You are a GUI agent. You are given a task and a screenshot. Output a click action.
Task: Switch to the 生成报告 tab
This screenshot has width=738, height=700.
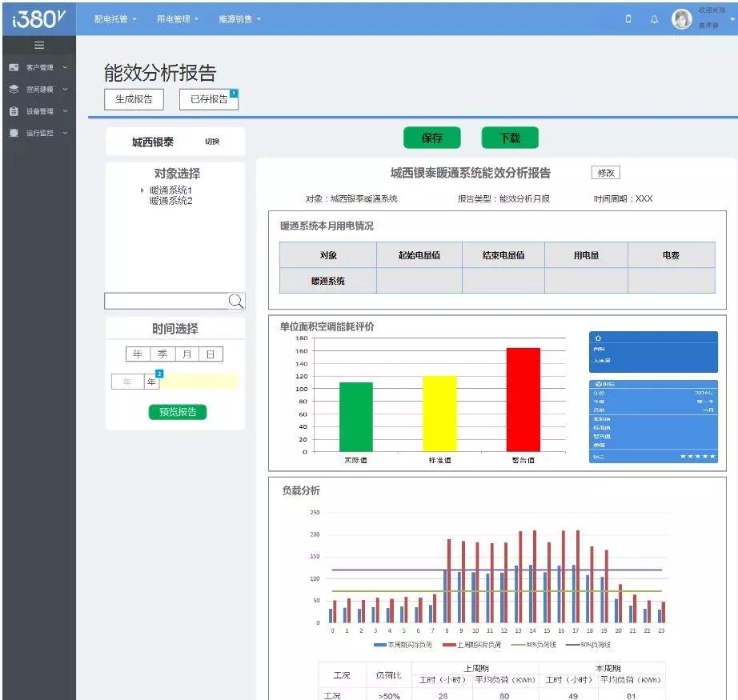click(134, 99)
